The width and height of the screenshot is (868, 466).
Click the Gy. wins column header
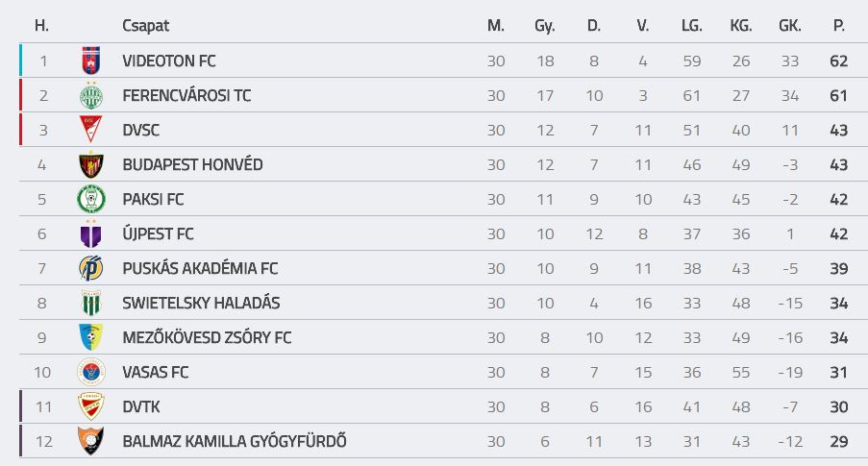[545, 26]
